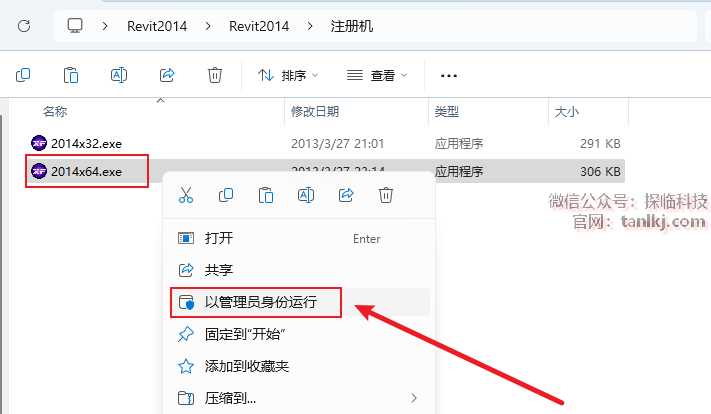Expand the chevron after the monitor icon
This screenshot has height=414, width=711.
click(105, 26)
